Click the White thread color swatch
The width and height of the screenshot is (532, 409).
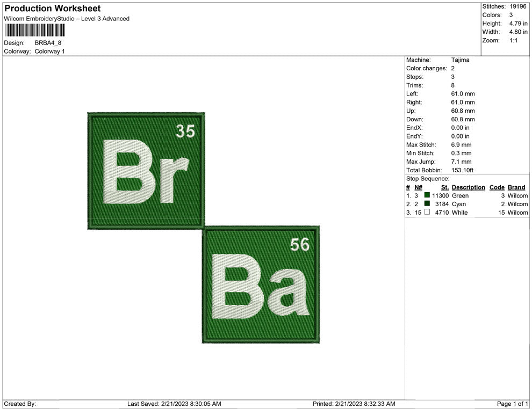[427, 212]
